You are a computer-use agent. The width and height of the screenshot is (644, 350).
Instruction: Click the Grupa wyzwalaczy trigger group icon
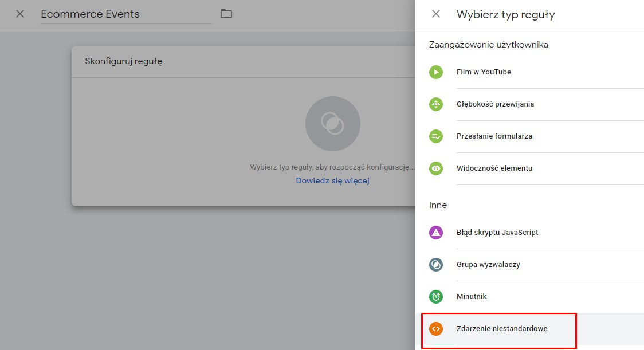tap(436, 265)
